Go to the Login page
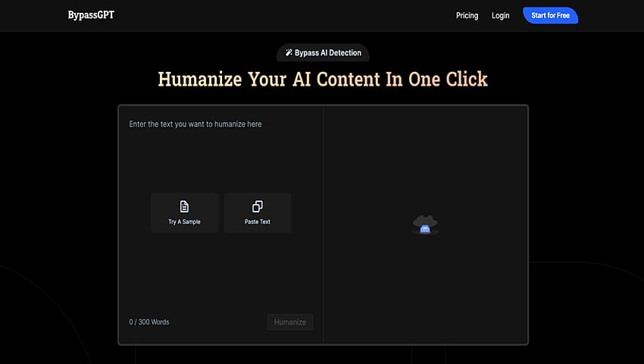Viewport: 644px width, 364px height. click(500, 15)
